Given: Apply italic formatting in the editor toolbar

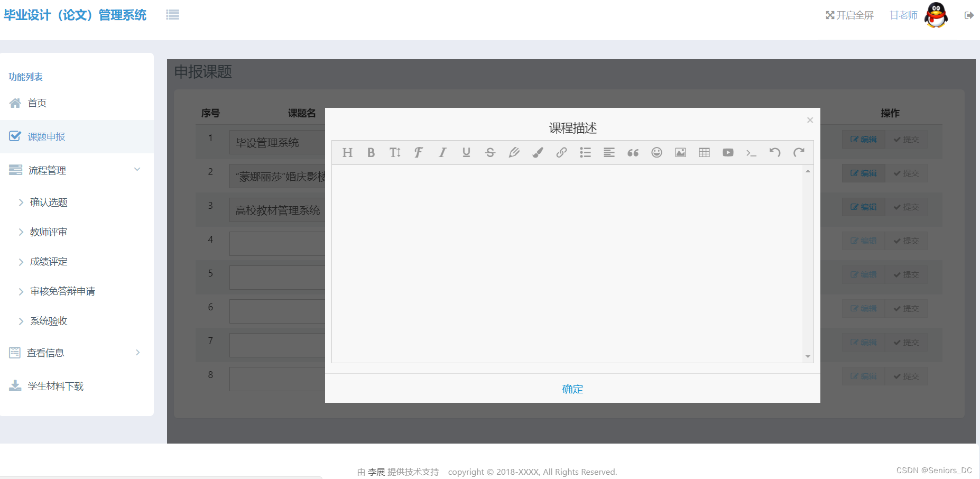Looking at the screenshot, I should coord(442,152).
